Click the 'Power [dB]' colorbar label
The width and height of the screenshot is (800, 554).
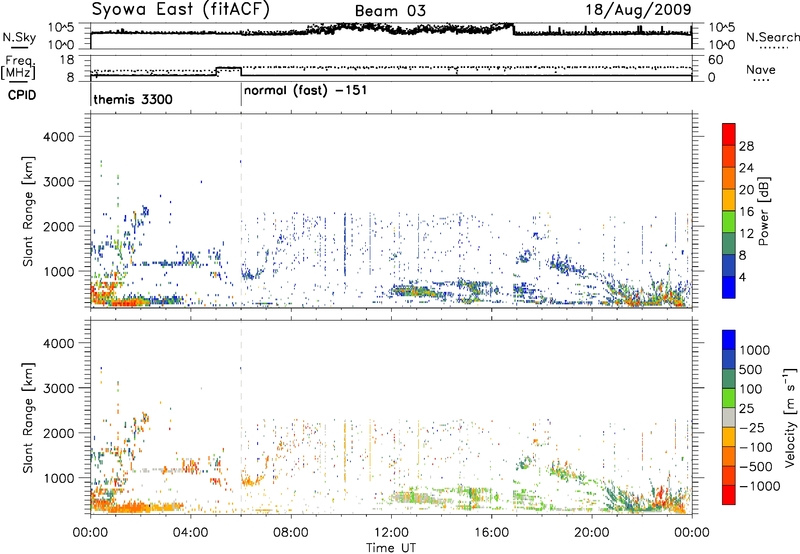pos(764,211)
